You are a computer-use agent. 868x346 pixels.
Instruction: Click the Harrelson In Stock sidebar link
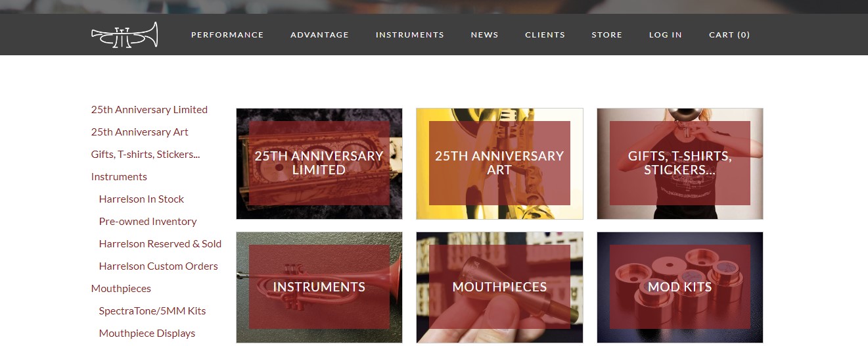(x=141, y=199)
